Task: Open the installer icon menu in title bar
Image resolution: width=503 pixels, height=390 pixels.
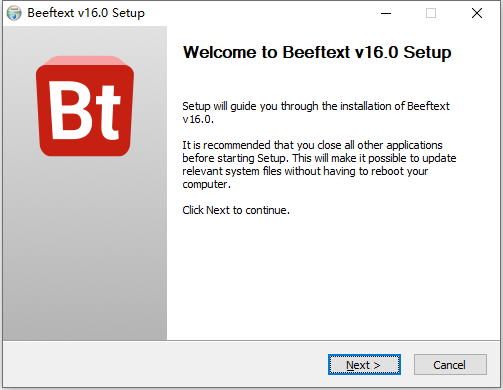Action: coord(14,13)
